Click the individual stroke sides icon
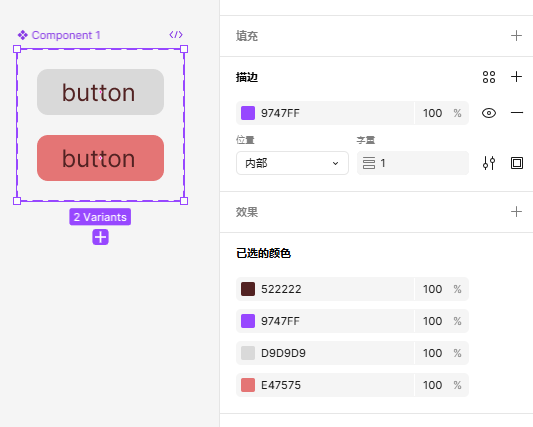The width and height of the screenshot is (533, 427). 517,163
